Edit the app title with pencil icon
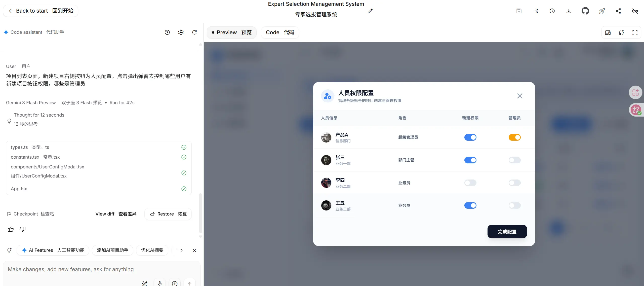 coord(370,11)
